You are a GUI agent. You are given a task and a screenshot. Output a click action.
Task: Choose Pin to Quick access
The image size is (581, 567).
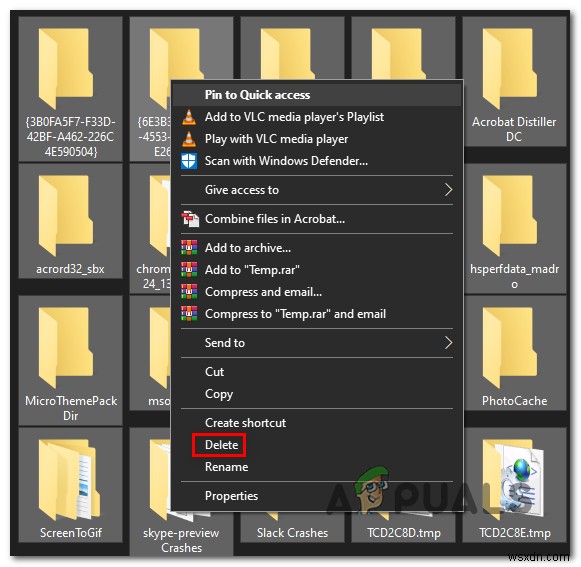tap(317, 95)
